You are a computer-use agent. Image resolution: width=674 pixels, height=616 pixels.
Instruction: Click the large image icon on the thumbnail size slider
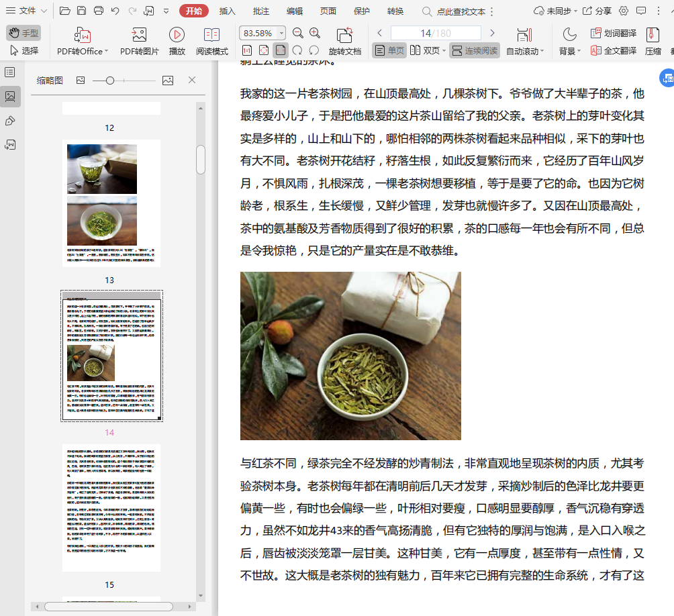click(x=168, y=81)
